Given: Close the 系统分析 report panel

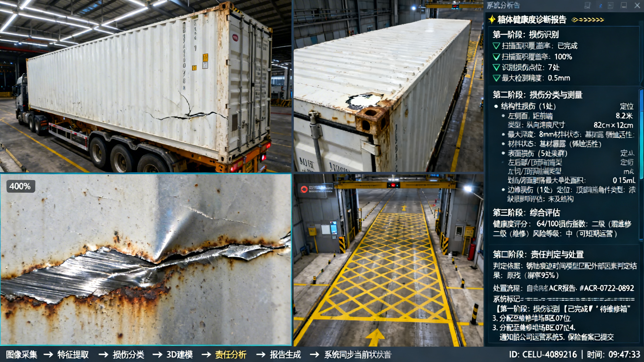Looking at the screenshot, I should click(637, 5).
